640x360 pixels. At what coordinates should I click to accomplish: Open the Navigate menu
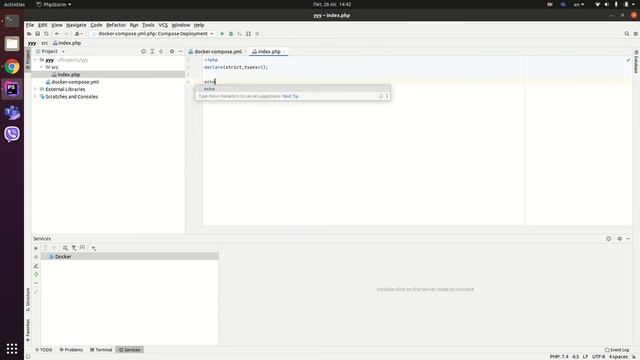click(76, 25)
